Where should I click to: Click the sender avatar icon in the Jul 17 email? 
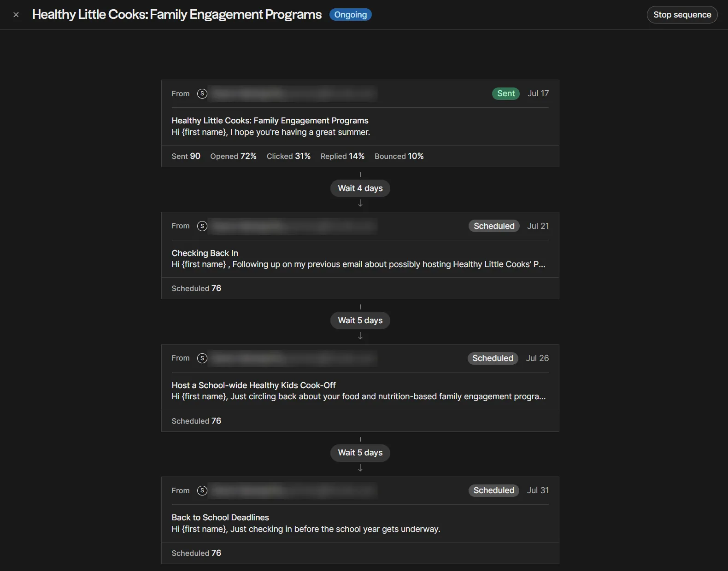(x=202, y=93)
